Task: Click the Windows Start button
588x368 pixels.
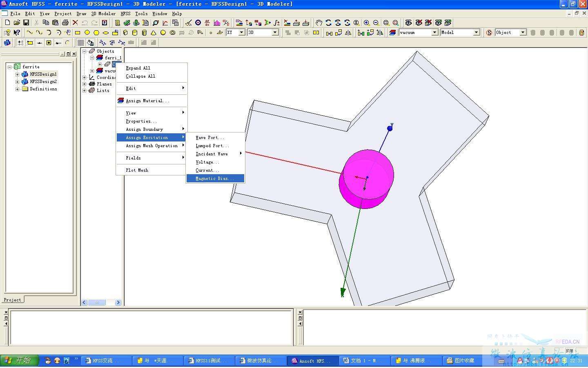Action: 19,360
